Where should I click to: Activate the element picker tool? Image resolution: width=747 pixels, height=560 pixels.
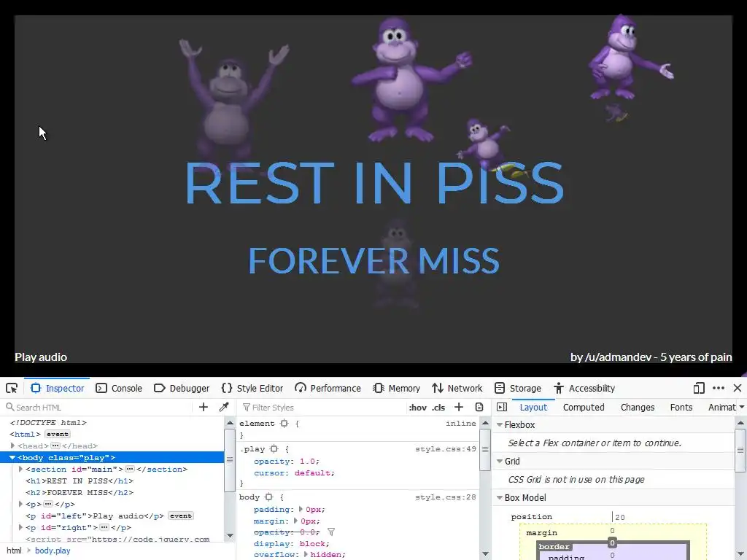pos(12,388)
